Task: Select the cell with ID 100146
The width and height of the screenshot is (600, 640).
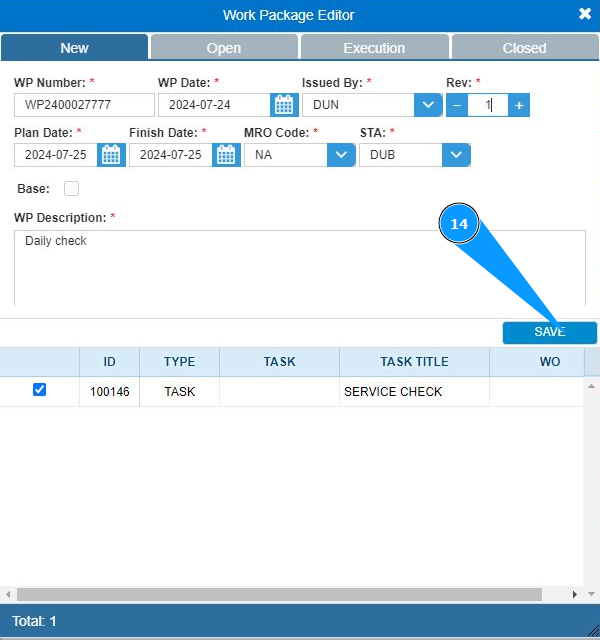Action: [109, 391]
